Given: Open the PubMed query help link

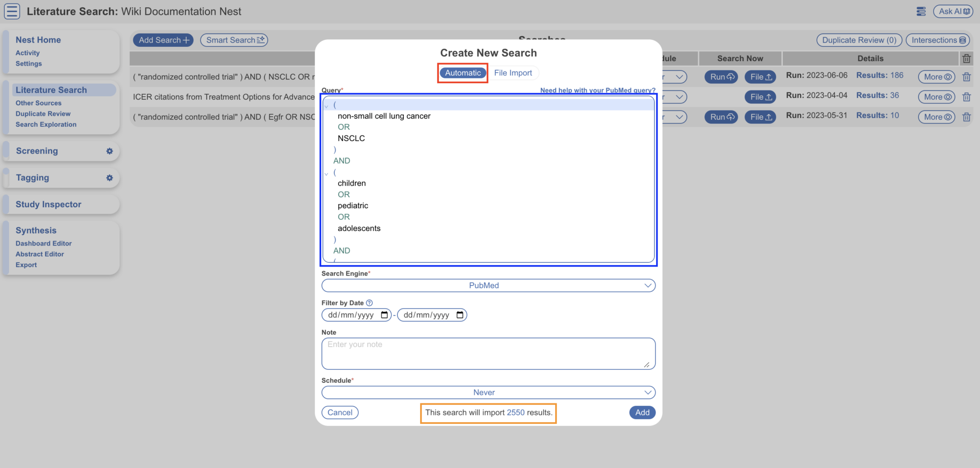Looking at the screenshot, I should [x=597, y=90].
